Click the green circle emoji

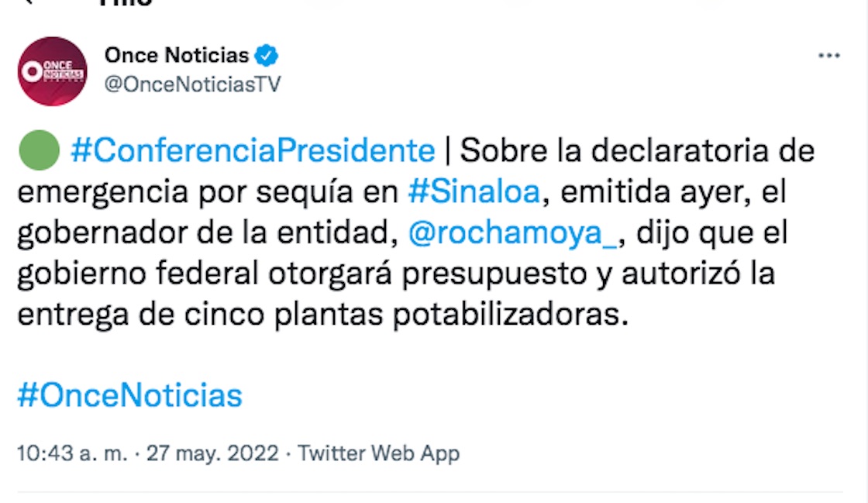(39, 150)
